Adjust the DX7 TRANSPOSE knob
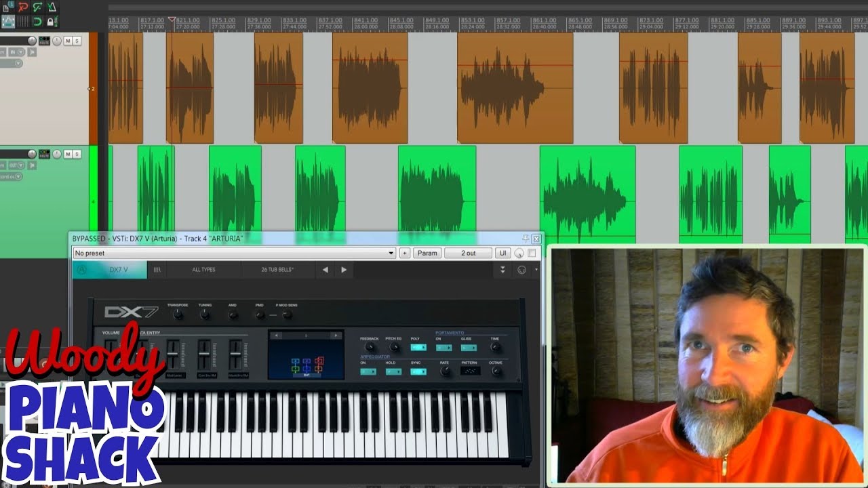868x488 pixels. (x=178, y=314)
